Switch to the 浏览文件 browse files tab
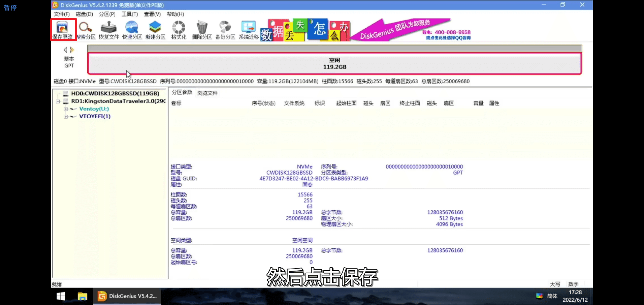 pyautogui.click(x=207, y=93)
